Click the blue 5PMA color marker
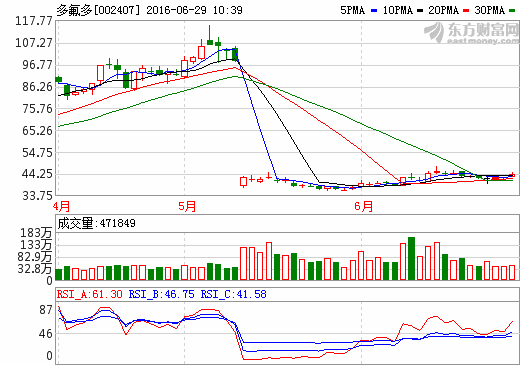The width and height of the screenshot is (520, 365). 374,11
